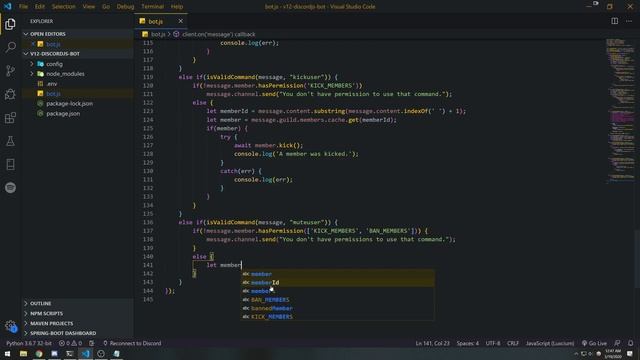Expand the NPM Scripts section

(x=78, y=313)
